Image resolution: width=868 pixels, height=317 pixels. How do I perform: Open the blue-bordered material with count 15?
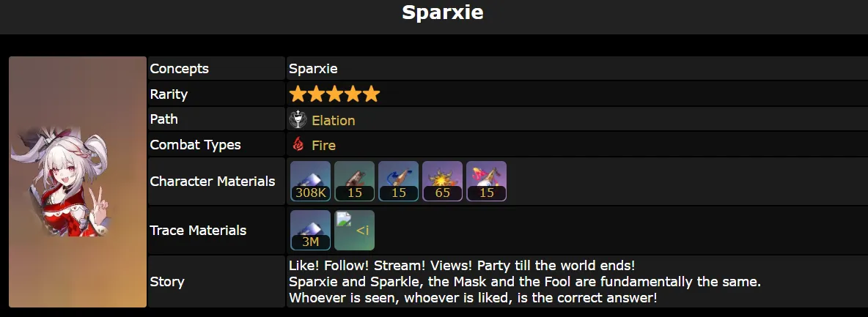[399, 182]
